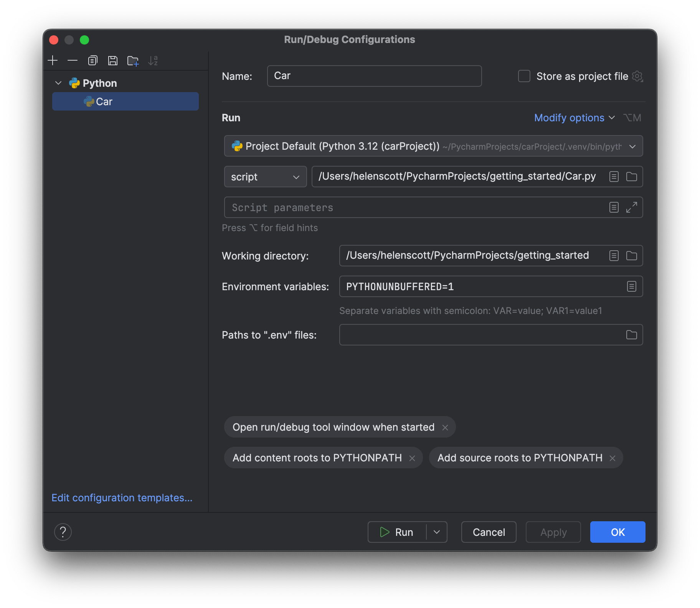Browse for the working directory
The height and width of the screenshot is (608, 700).
pos(631,256)
